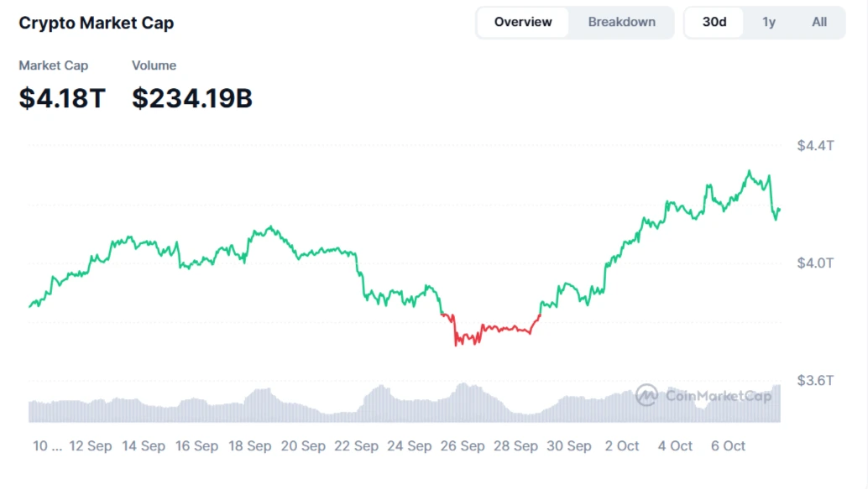Click the $3.6T y-axis label
868x489 pixels.
tap(815, 381)
